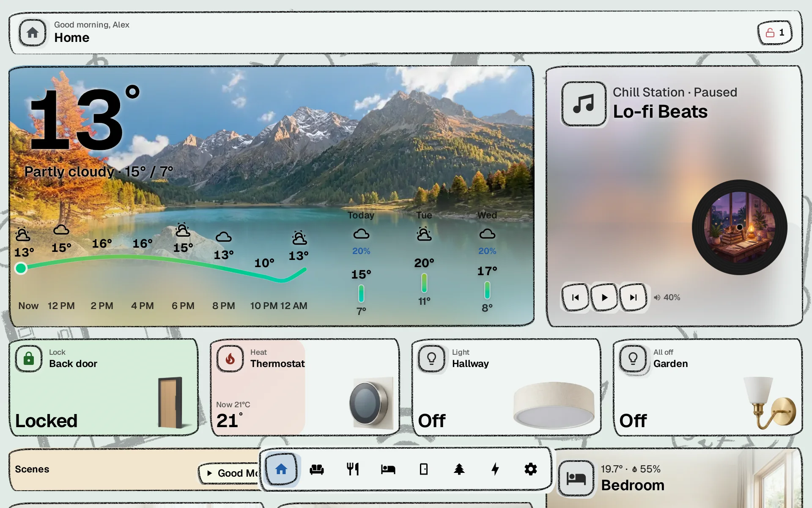Toggle the Garden all-off bulb icon

(633, 359)
